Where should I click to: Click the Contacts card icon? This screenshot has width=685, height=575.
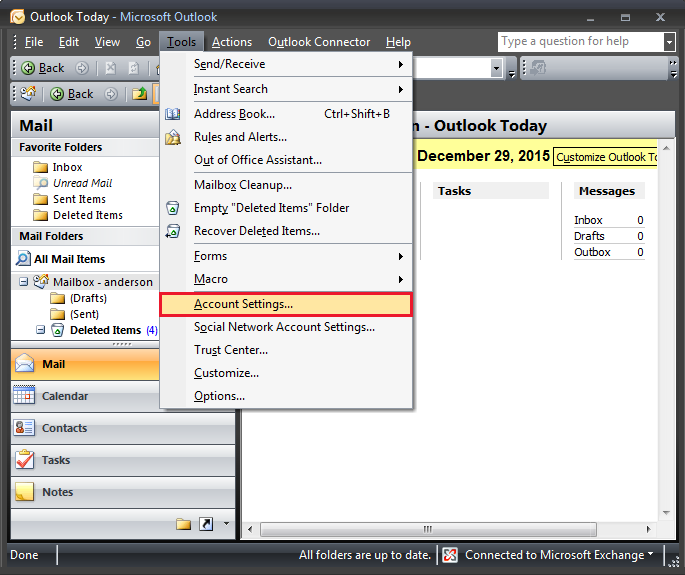[24, 427]
